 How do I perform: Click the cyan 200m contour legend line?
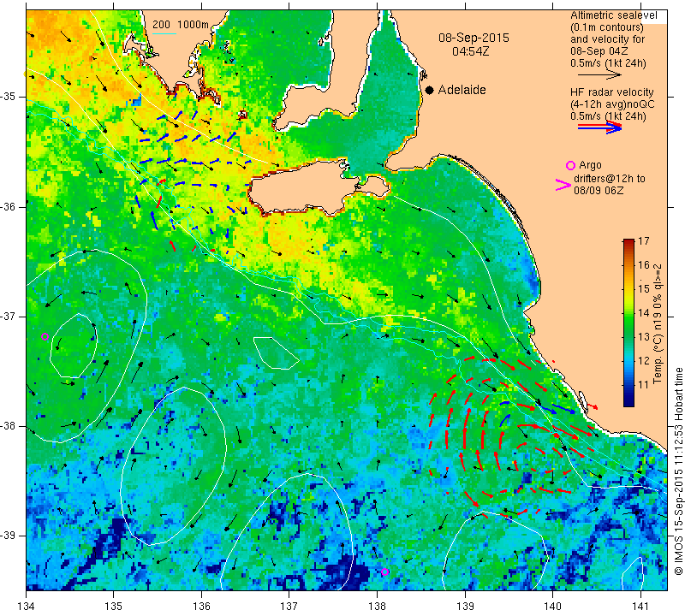(x=164, y=34)
